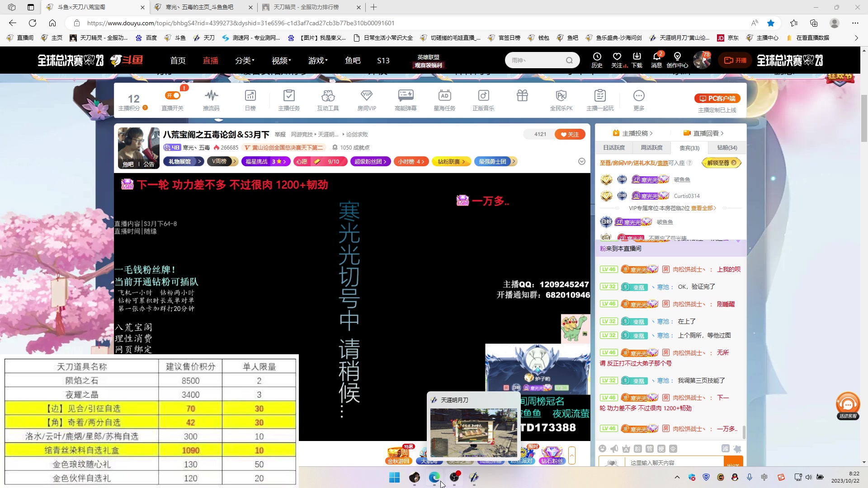Image resolution: width=868 pixels, height=488 pixels.
Task: Switch to the 周活跃度 tab
Action: click(651, 148)
